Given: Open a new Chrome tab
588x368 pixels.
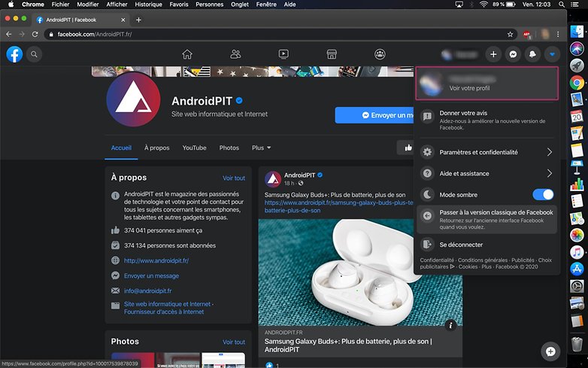Looking at the screenshot, I should pos(138,20).
